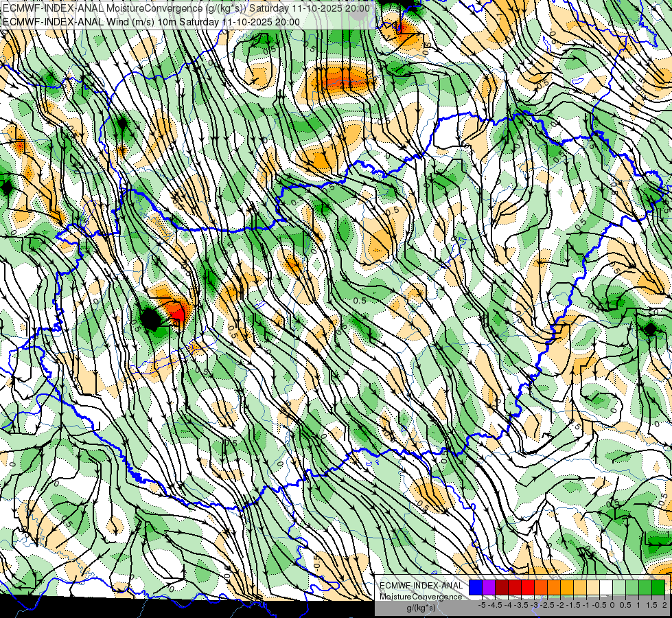
Task: Select legend swatch between -2 and -1.5
Action: (567, 587)
